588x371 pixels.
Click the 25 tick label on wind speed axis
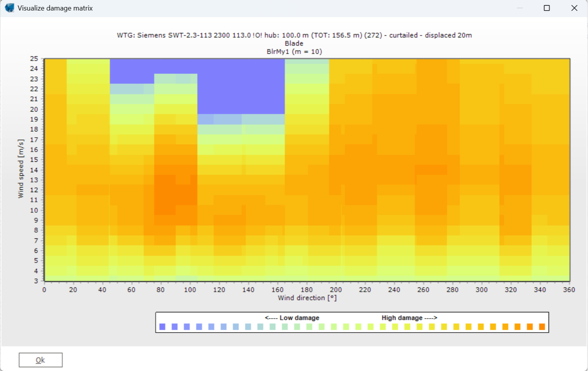point(33,58)
